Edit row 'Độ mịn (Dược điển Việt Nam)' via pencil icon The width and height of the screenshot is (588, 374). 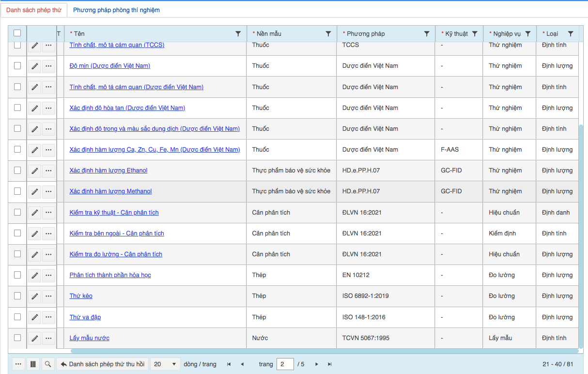(x=34, y=66)
